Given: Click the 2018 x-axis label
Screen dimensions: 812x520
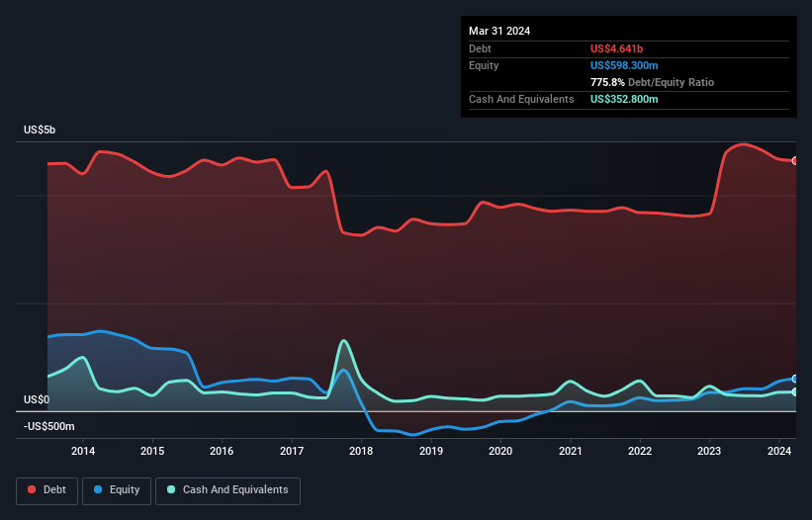Looking at the screenshot, I should [361, 451].
